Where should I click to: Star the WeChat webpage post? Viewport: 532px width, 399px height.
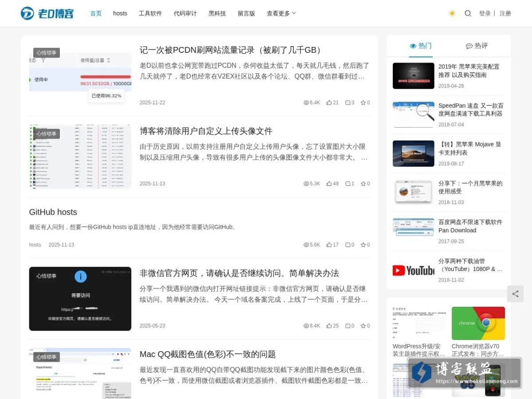point(363,326)
